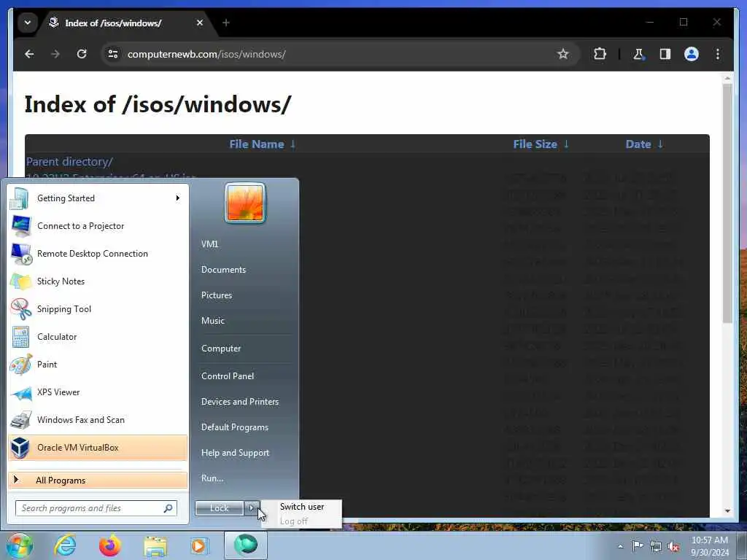Viewport: 747px width, 560px height.
Task: Toggle the browser side panel icon
Action: [x=665, y=54]
